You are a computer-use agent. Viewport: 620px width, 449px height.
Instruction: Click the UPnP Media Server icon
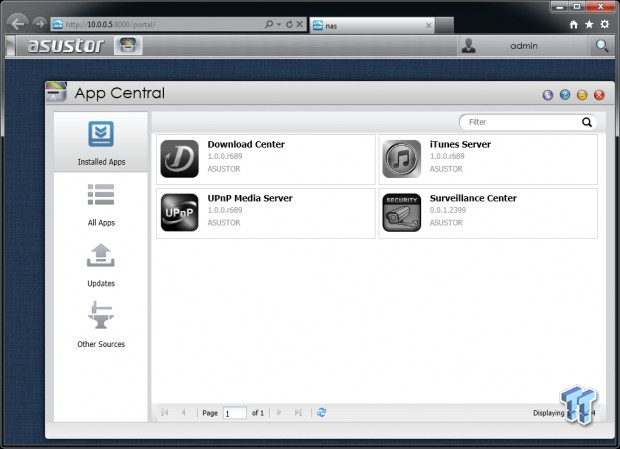tap(180, 213)
